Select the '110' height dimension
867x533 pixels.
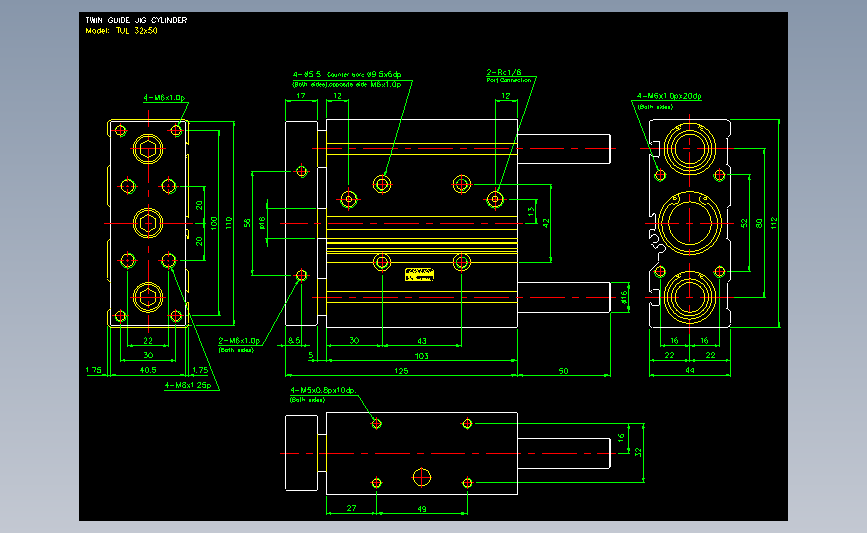pyautogui.click(x=229, y=223)
